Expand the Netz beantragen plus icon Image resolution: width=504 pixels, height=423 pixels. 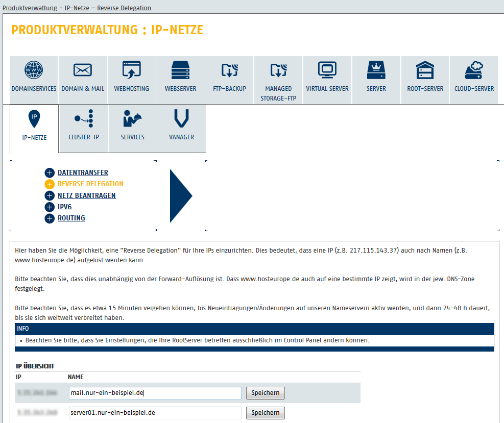(50, 195)
